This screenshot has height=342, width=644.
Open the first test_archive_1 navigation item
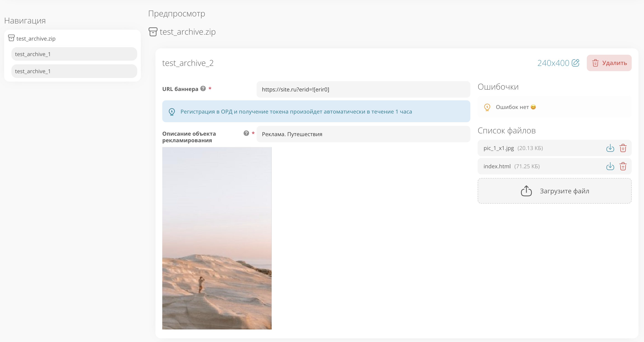(x=74, y=54)
